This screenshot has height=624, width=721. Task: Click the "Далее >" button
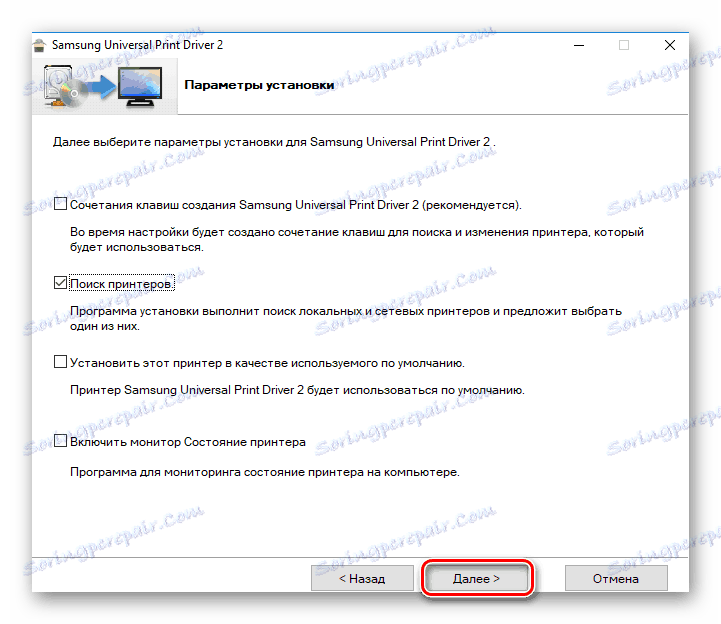click(476, 578)
